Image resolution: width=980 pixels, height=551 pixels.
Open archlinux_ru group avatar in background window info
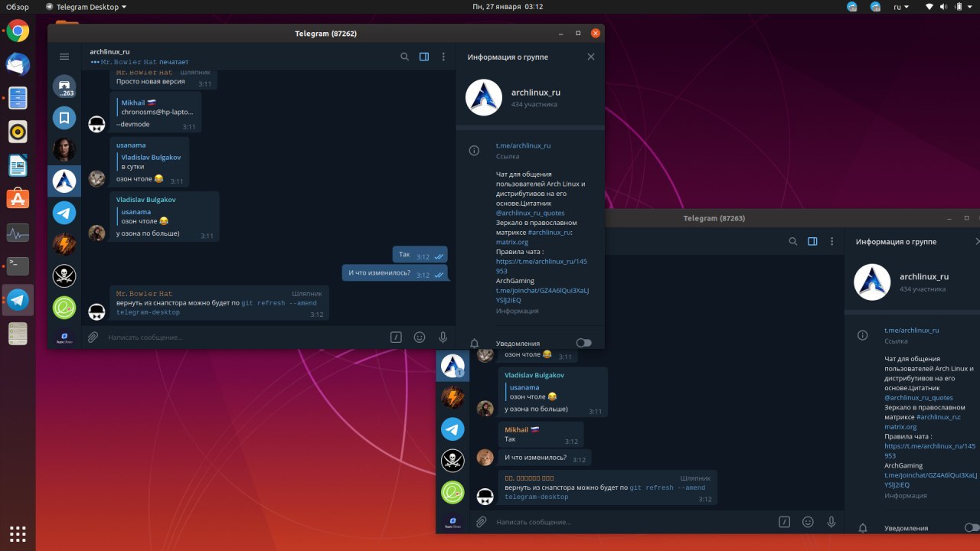click(872, 282)
